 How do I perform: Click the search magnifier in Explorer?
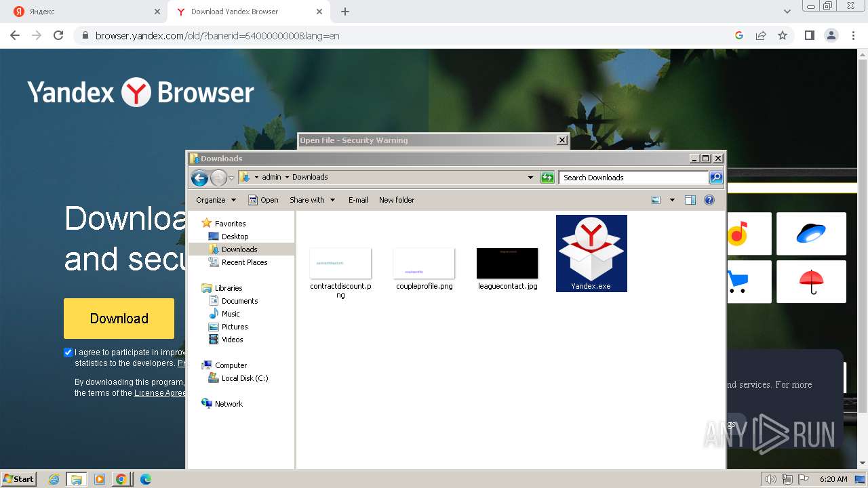coord(716,178)
